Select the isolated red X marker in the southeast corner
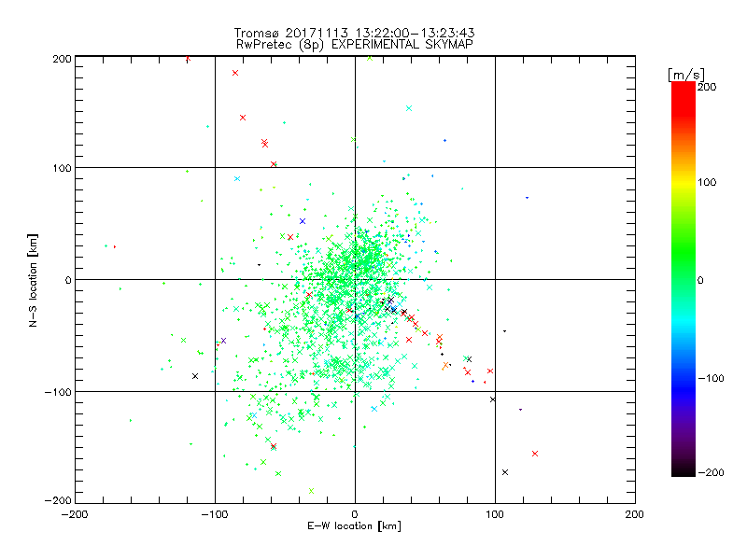This screenshot has width=747, height=560. [535, 454]
